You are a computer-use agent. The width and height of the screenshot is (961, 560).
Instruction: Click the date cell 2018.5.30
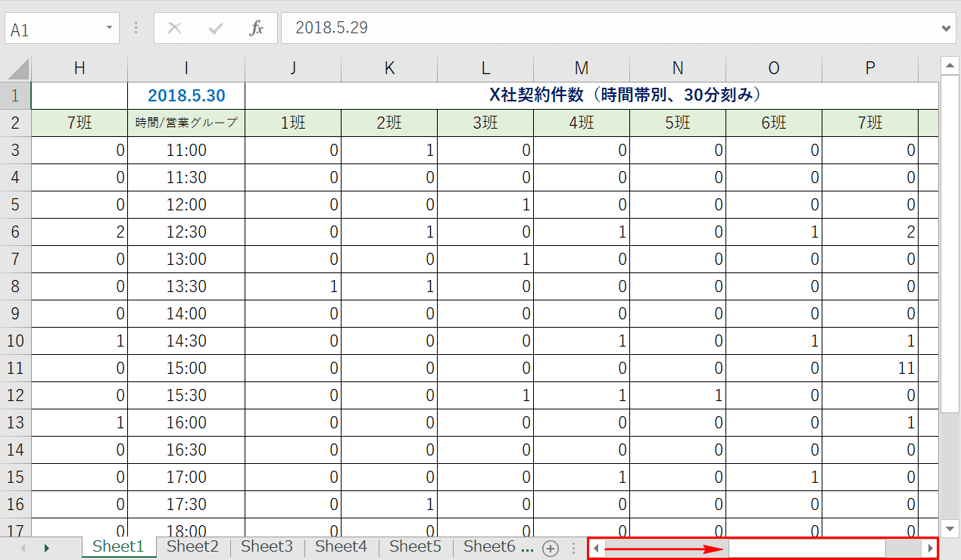(186, 95)
